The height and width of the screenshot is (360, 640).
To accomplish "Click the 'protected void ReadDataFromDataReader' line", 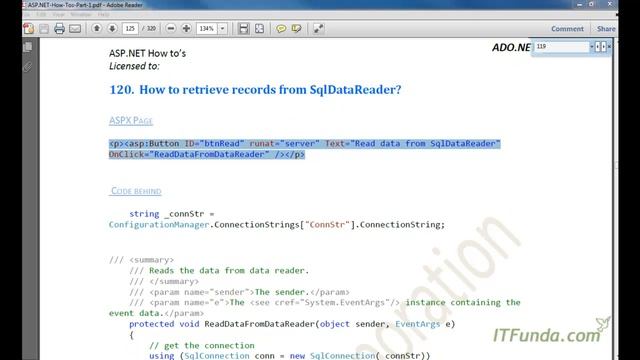I will 292,324.
